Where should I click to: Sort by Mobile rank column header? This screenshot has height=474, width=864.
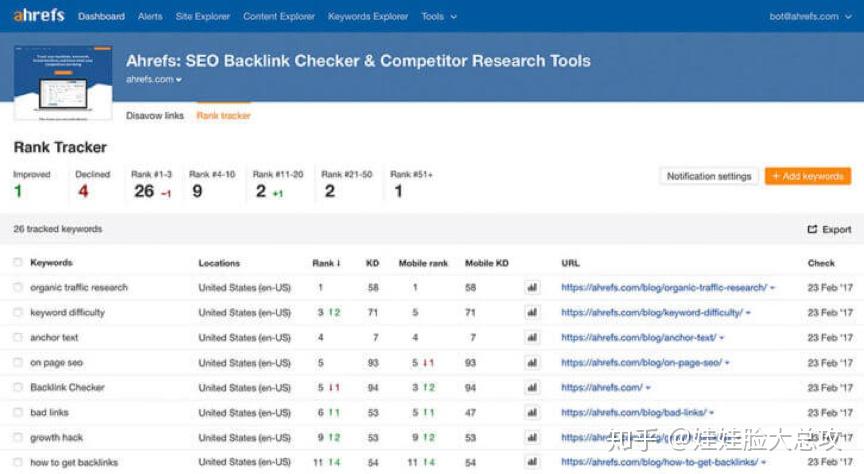[423, 263]
